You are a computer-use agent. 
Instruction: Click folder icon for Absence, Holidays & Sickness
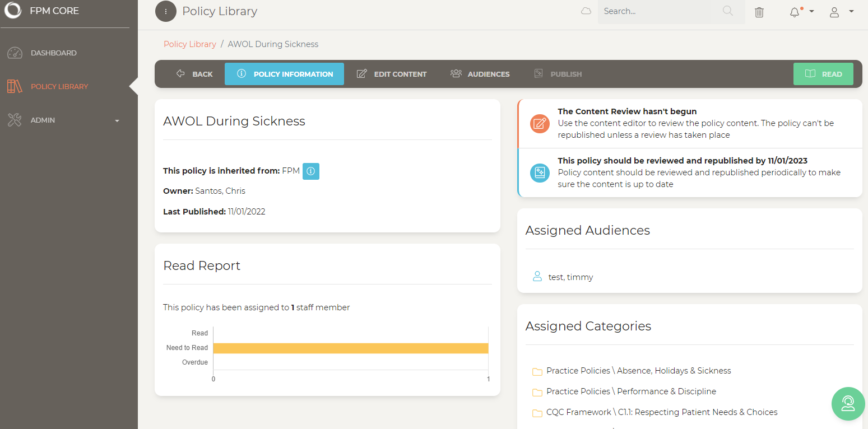[537, 371]
